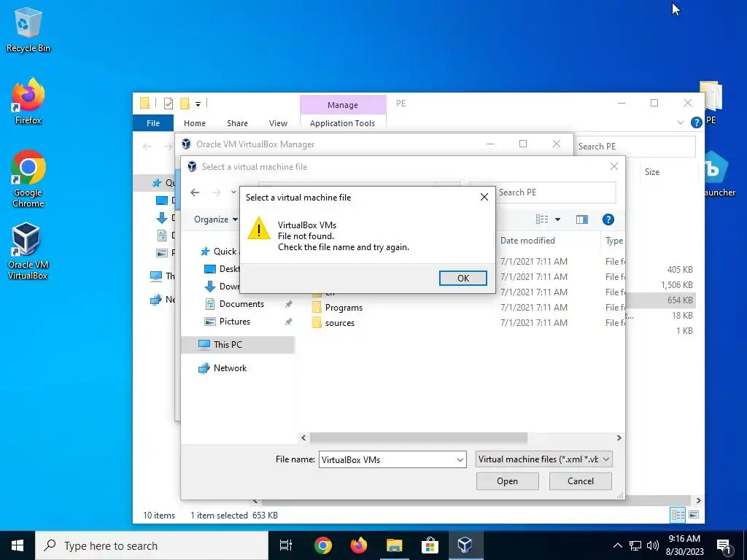
Task: Click the yellow warning icon in error dialog
Action: click(259, 228)
